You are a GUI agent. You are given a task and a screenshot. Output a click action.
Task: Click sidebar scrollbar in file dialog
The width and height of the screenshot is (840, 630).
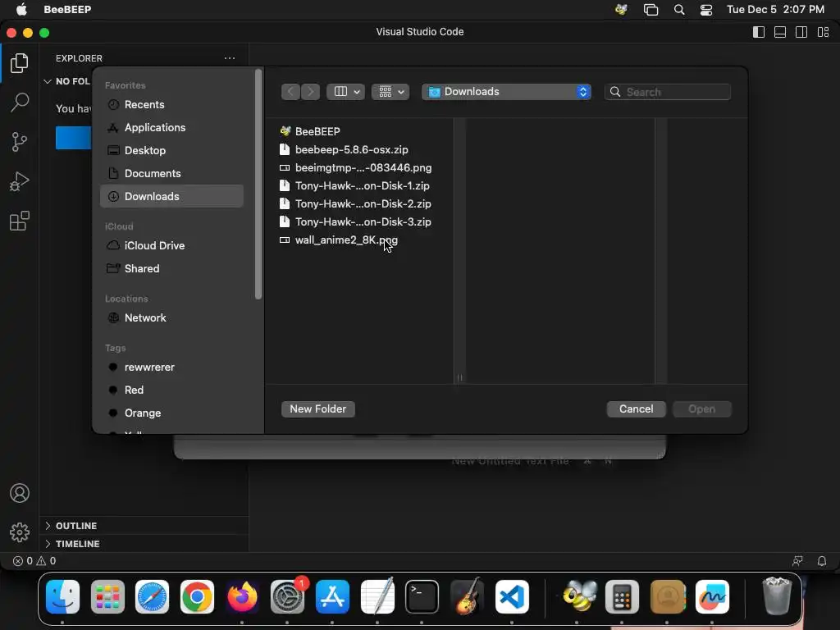click(258, 184)
